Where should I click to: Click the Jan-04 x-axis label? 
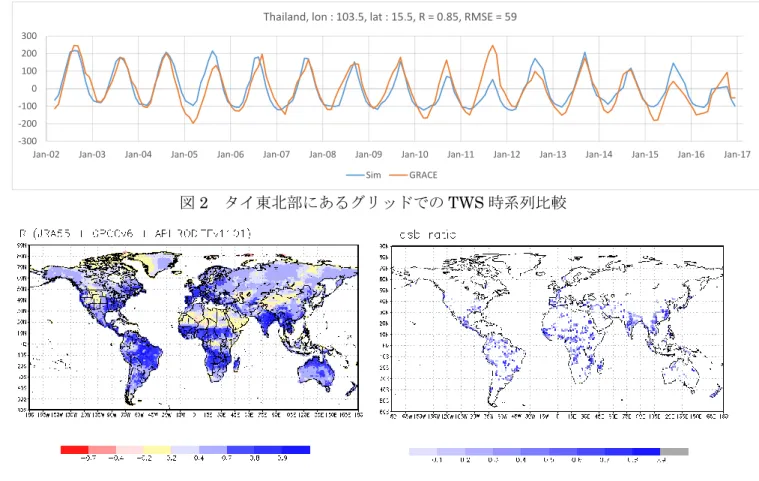tap(138, 154)
